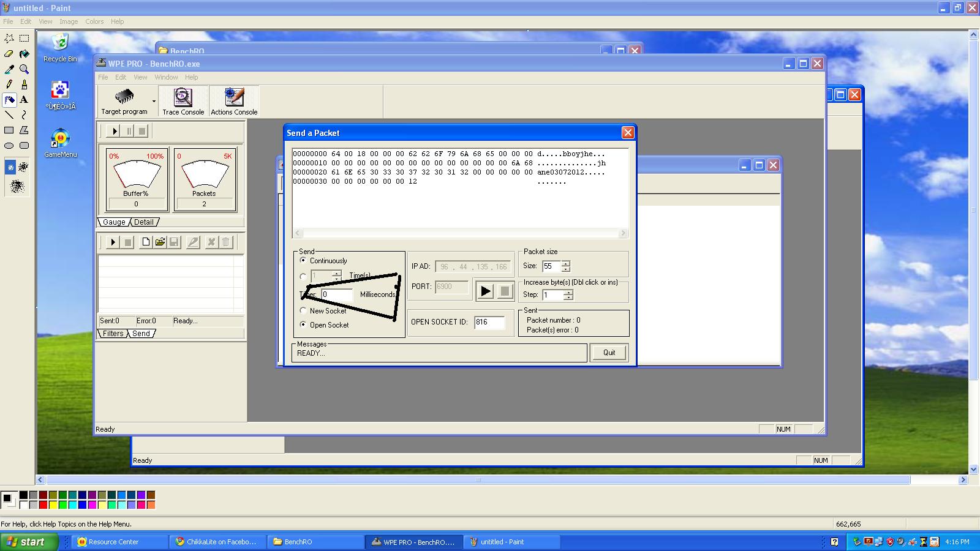Select the Continuously radio button
The height and width of the screenshot is (551, 980).
click(x=303, y=261)
